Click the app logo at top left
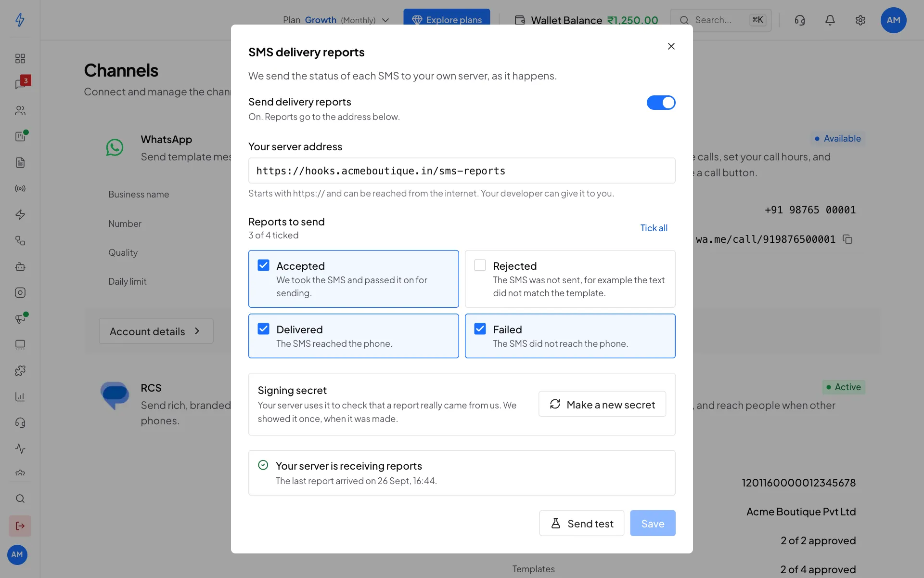The height and width of the screenshot is (578, 924). click(x=20, y=20)
